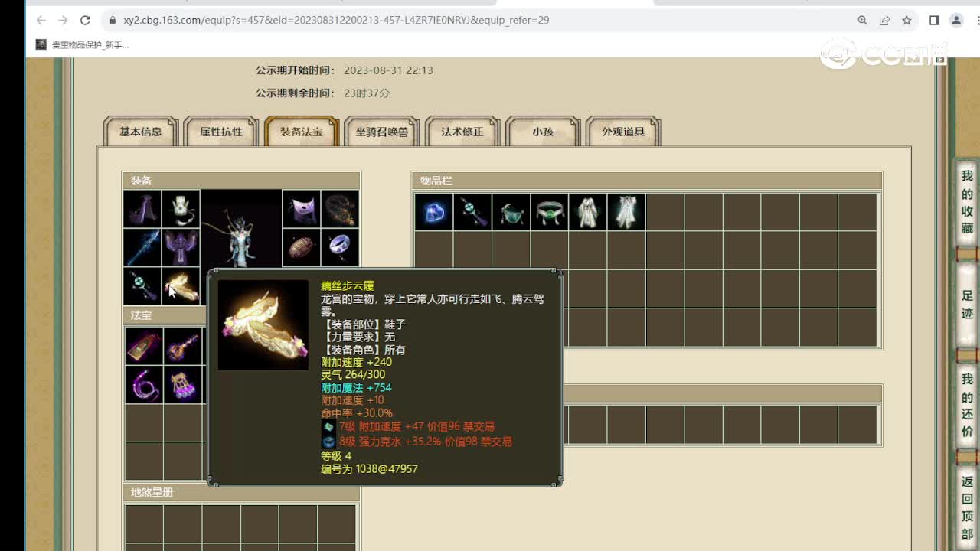The image size is (980, 551).
Task: Click the level 7 gem icon in tooltip
Action: pyautogui.click(x=328, y=427)
